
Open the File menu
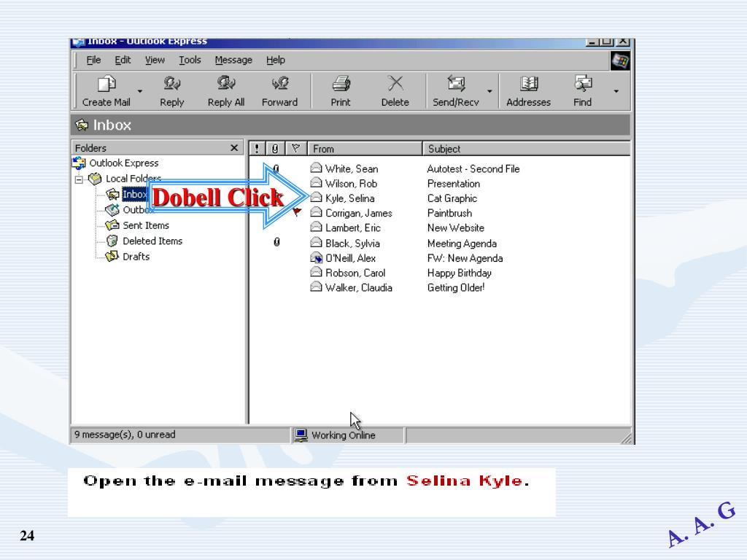(93, 60)
